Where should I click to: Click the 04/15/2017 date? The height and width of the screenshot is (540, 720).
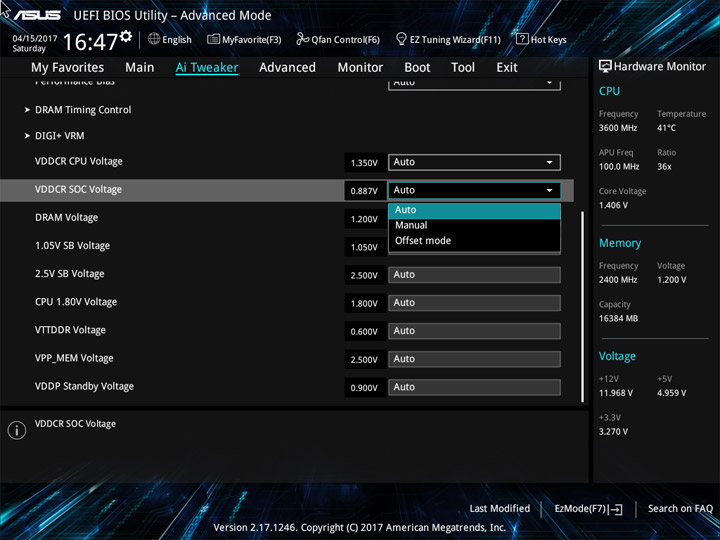point(35,38)
